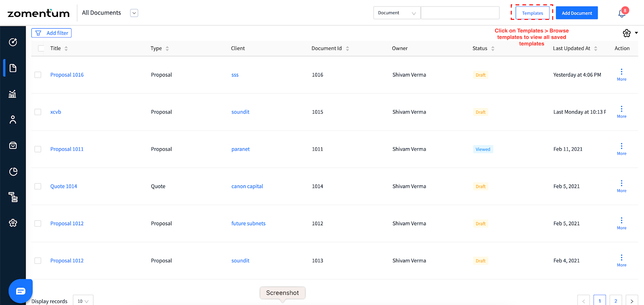Viewport: 644px width, 305px height.
Task: Sort by Title column arrows
Action: pos(66,48)
